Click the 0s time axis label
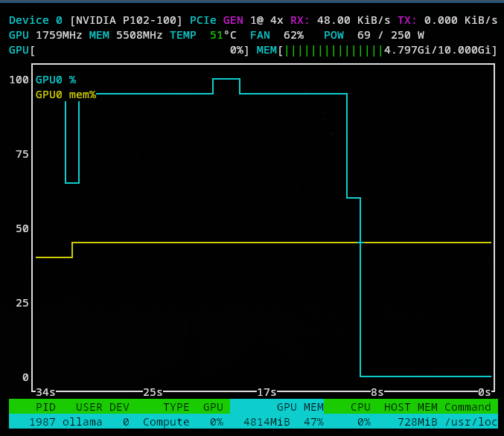Screen dimensions: 504x436 point(485,392)
